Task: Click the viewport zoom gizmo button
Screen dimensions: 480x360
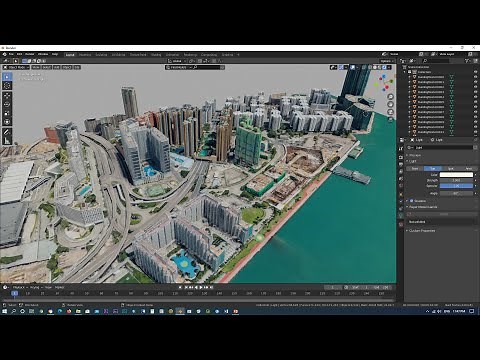Action: point(390,97)
